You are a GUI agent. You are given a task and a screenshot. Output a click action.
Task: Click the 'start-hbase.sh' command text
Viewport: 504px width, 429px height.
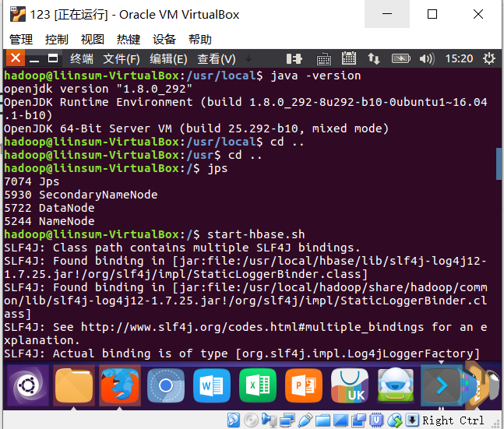tap(256, 234)
